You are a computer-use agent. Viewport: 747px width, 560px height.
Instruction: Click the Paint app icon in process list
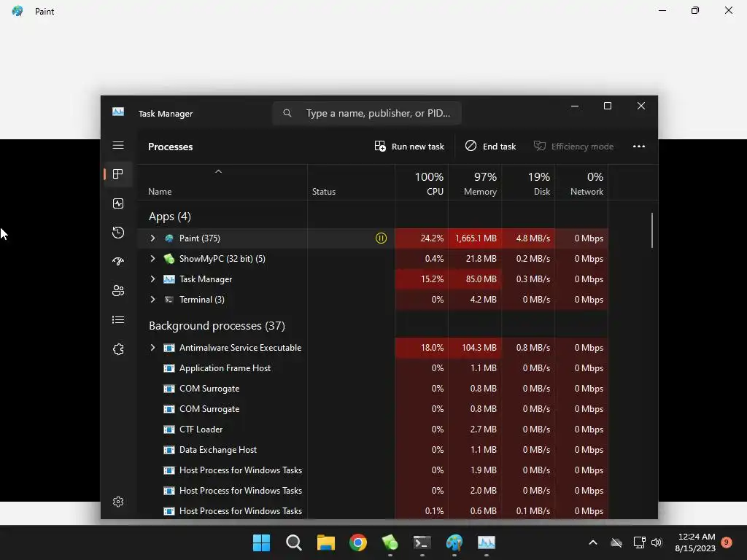[x=169, y=238]
